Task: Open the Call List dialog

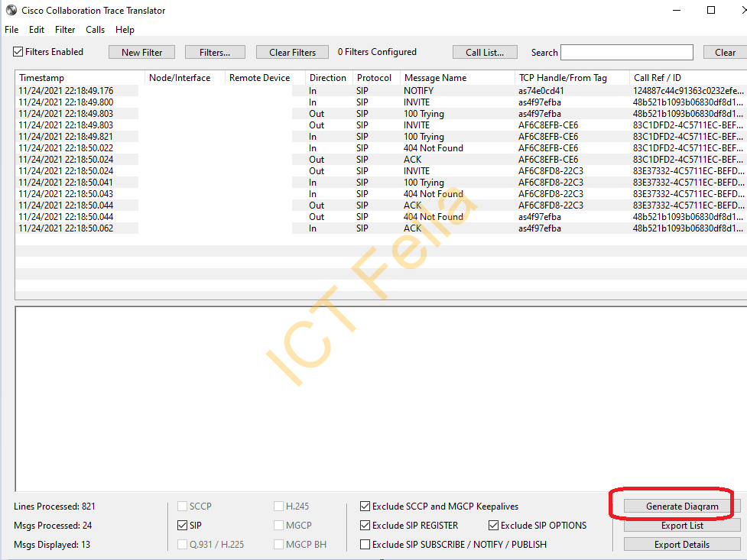Action: [485, 51]
